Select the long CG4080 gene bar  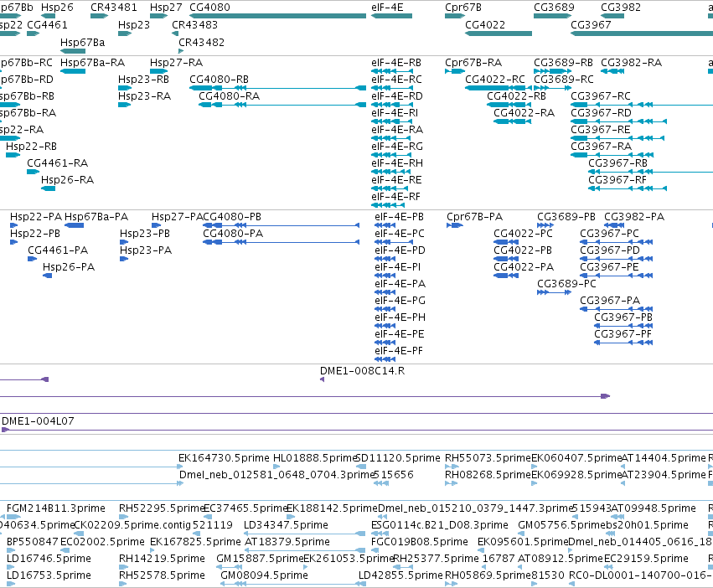[x=278, y=16]
